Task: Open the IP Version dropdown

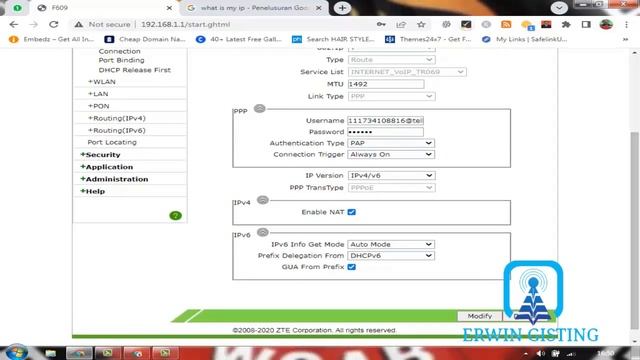Action: (391, 176)
